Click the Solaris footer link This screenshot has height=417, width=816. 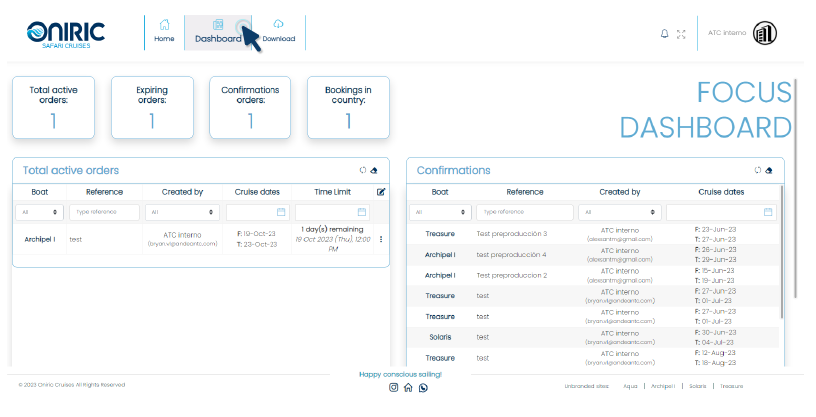coord(697,385)
